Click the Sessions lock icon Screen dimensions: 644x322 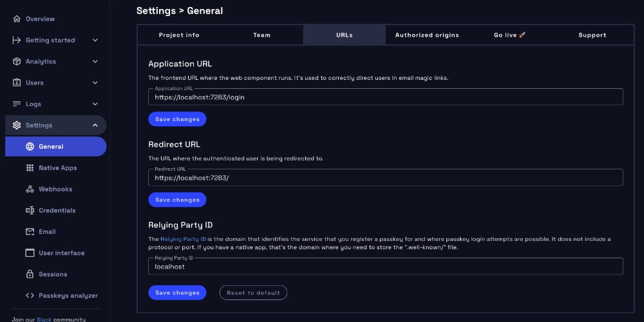coord(30,274)
